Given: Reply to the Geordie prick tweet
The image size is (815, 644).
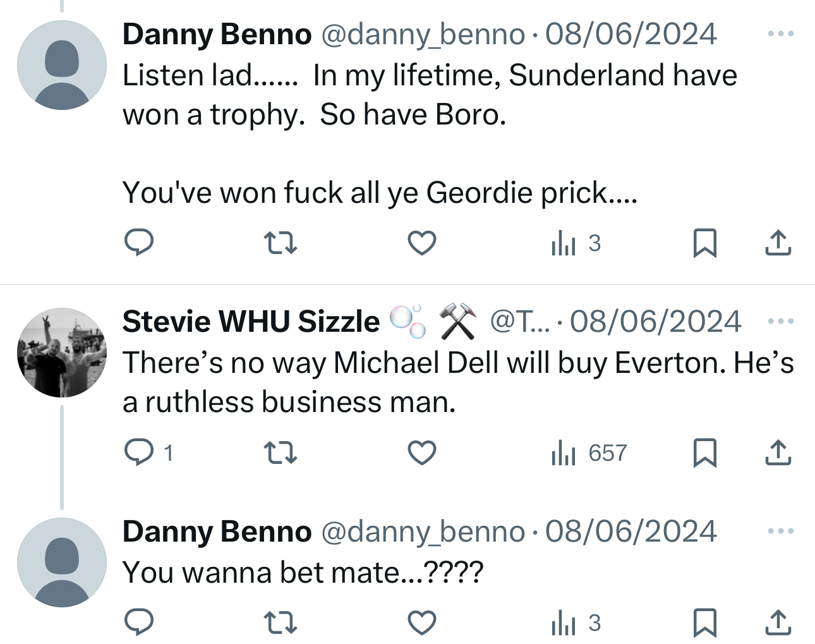Looking at the screenshot, I should [x=139, y=243].
